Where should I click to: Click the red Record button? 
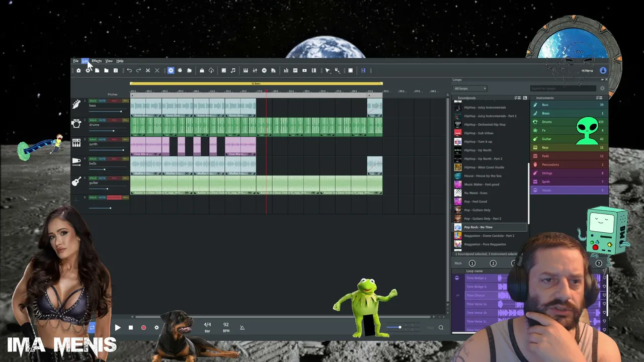(x=143, y=327)
